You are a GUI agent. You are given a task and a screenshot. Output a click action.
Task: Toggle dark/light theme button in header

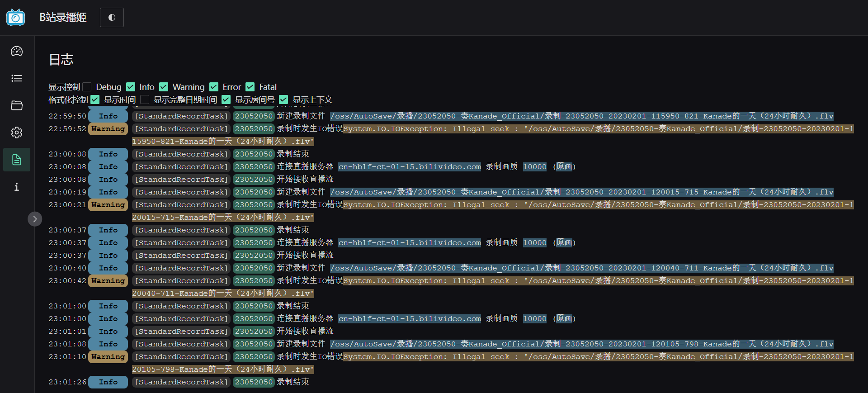[x=112, y=17]
